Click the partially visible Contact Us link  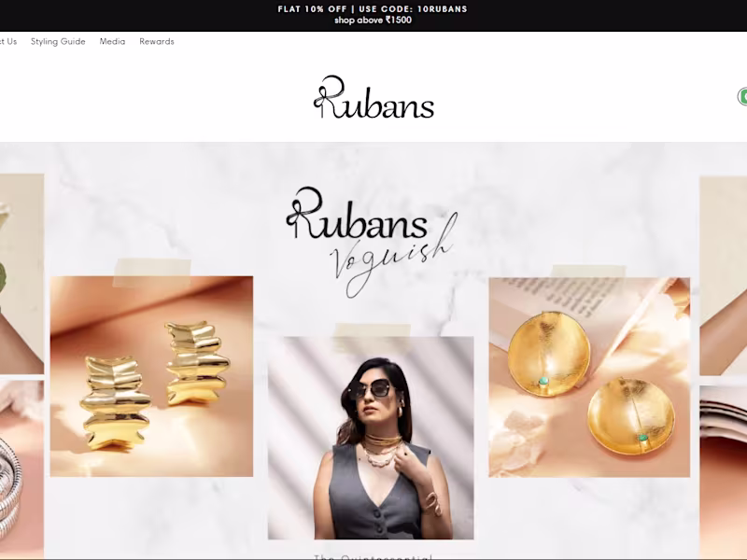point(8,41)
